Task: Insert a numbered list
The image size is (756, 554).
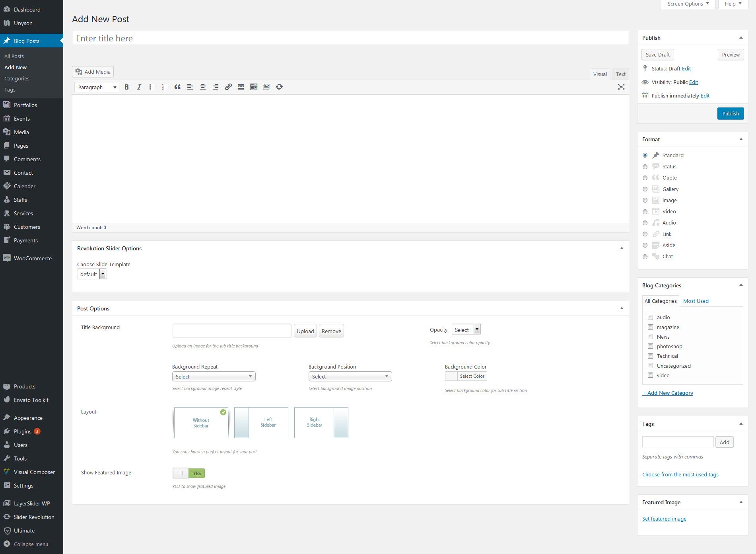Action: [x=165, y=87]
